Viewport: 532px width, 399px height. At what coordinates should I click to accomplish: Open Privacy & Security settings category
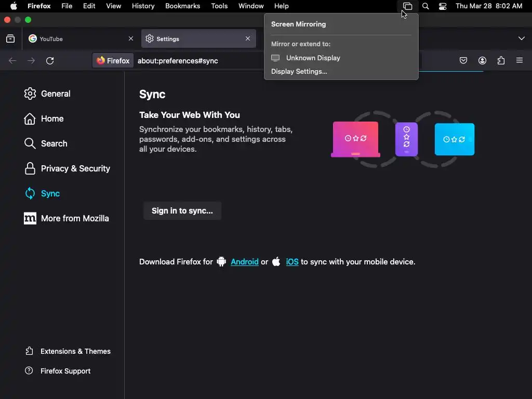coord(67,169)
